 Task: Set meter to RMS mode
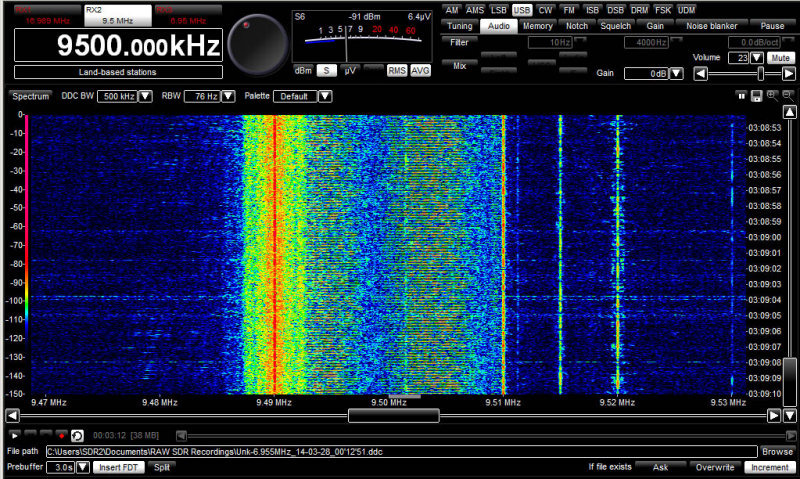point(397,70)
